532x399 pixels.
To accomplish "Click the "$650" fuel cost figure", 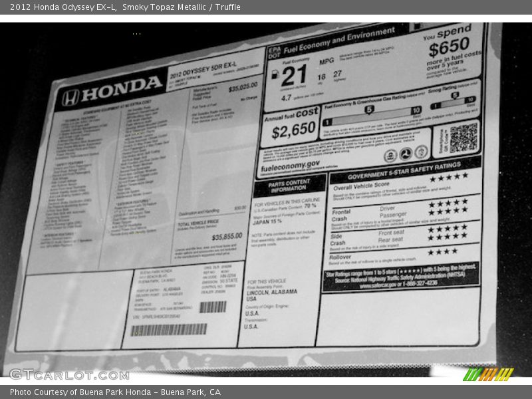I will [449, 47].
